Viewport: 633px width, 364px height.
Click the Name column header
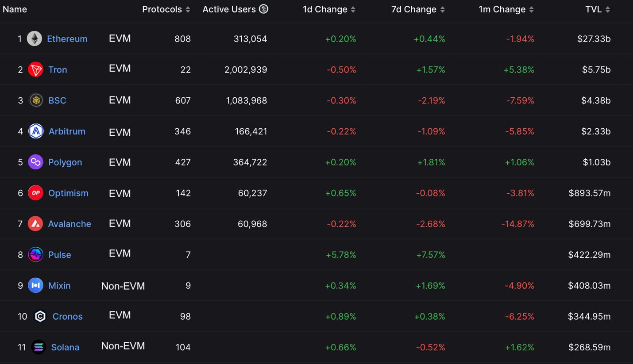pos(15,9)
